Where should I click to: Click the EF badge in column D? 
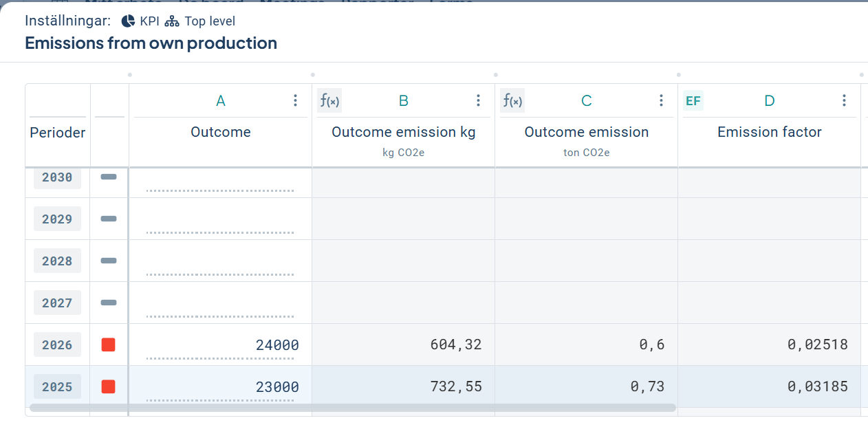pos(693,101)
